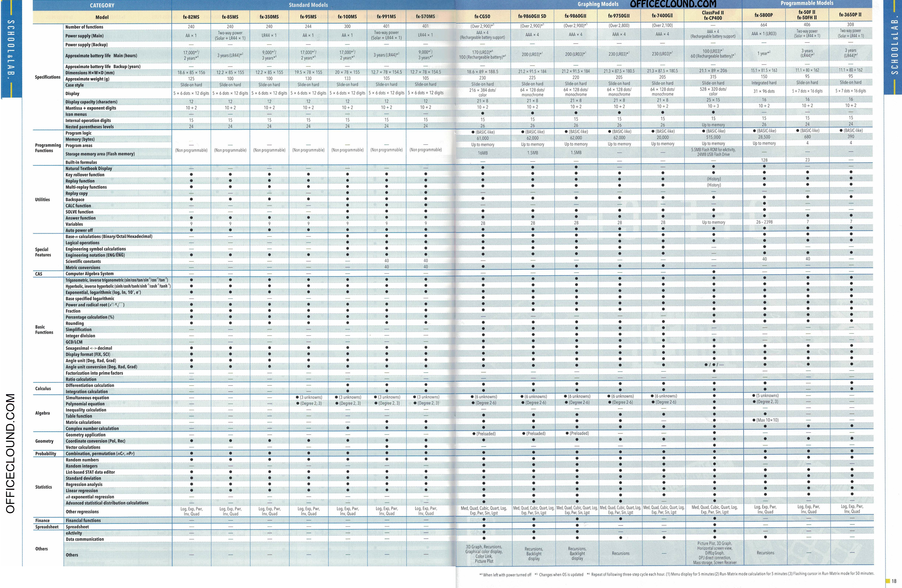Screen dimensions: 902x588
Task: Select the fx-CG50 model header
Action: coord(482,16)
